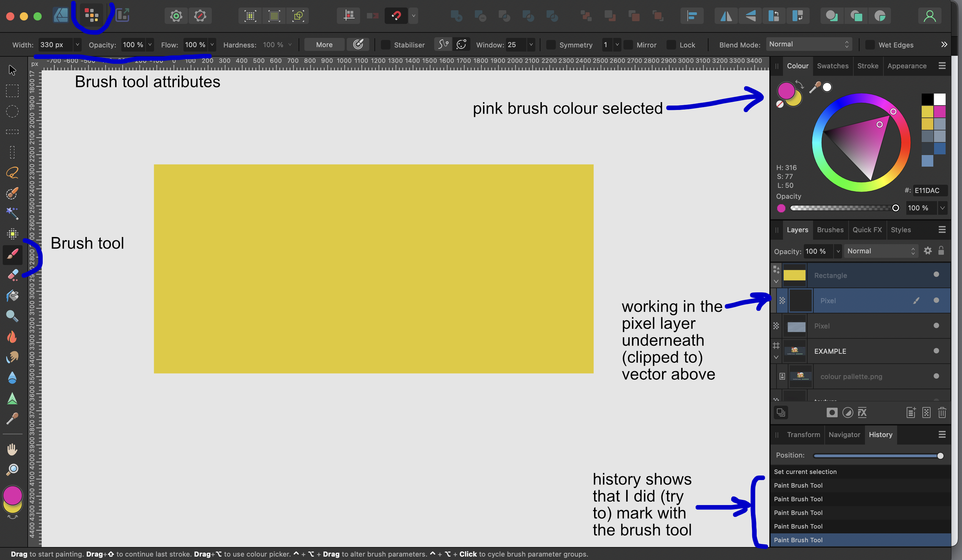Select the Flood Select wand tool
962x560 pixels.
tap(12, 213)
